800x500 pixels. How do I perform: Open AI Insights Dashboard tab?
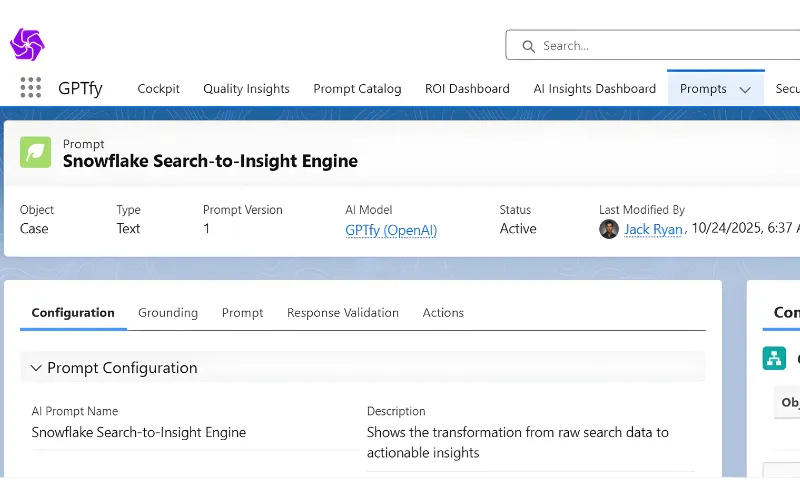click(x=594, y=89)
